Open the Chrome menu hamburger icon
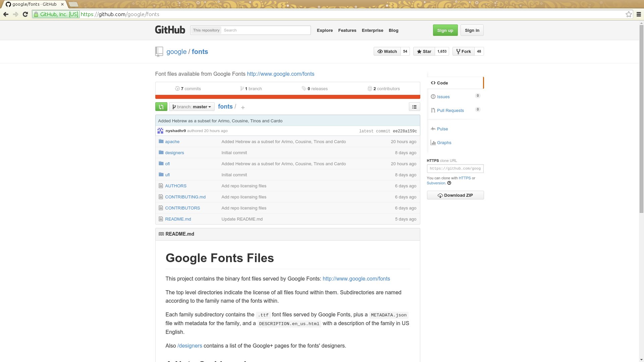 [x=639, y=14]
